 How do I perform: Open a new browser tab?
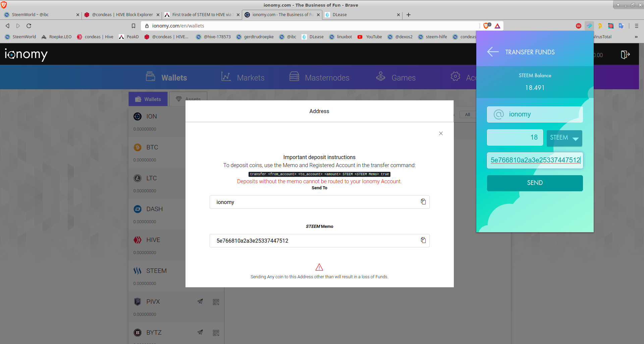click(x=409, y=15)
